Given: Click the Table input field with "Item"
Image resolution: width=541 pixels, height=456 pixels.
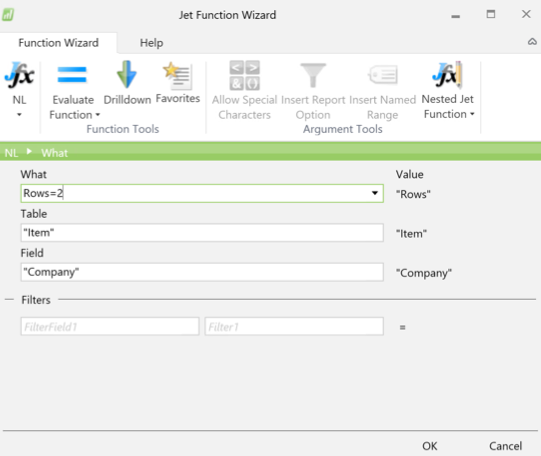Looking at the screenshot, I should pyautogui.click(x=202, y=232).
